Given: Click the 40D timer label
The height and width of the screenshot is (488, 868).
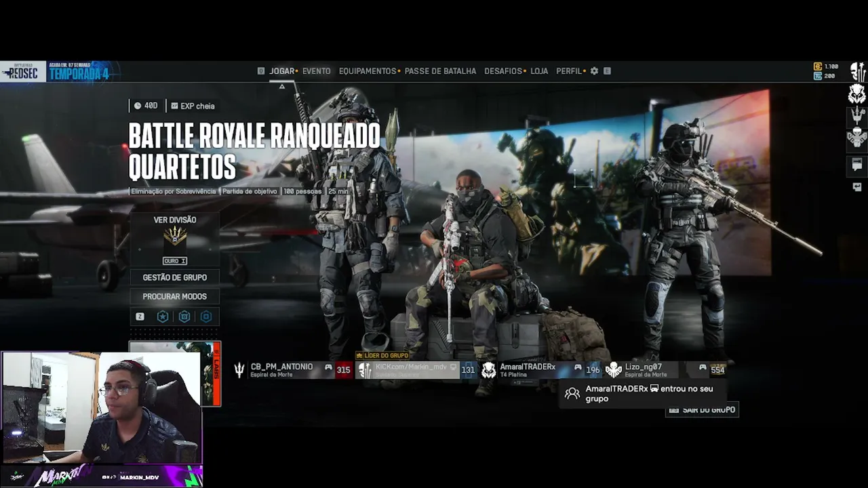Looking at the screenshot, I should click(145, 106).
